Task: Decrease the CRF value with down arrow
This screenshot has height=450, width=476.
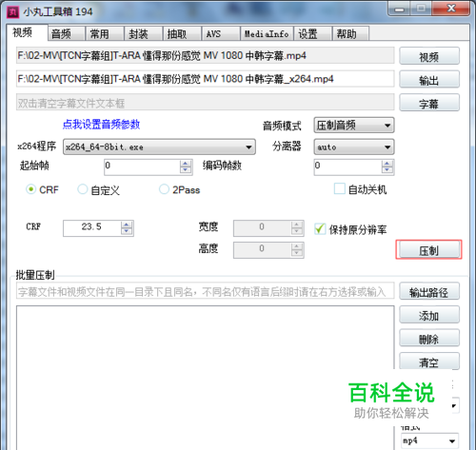Action: point(127,232)
